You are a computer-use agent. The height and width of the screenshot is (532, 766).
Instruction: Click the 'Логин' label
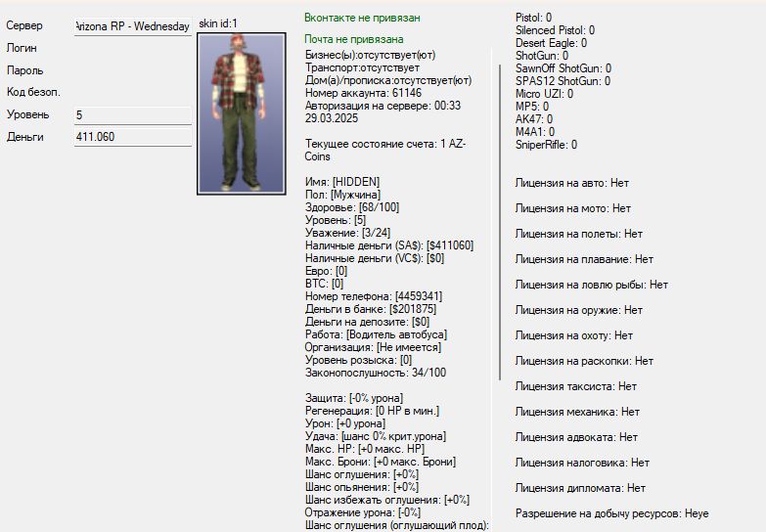(x=22, y=48)
